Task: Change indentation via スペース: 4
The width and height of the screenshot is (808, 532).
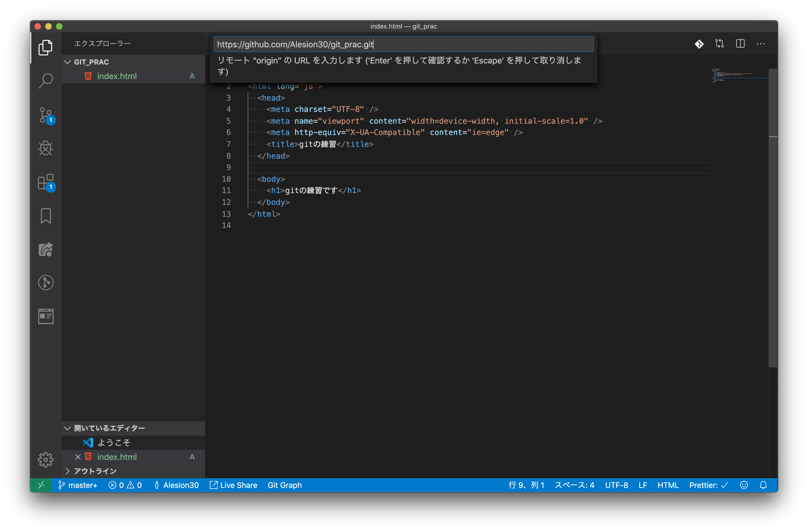Action: pos(574,485)
